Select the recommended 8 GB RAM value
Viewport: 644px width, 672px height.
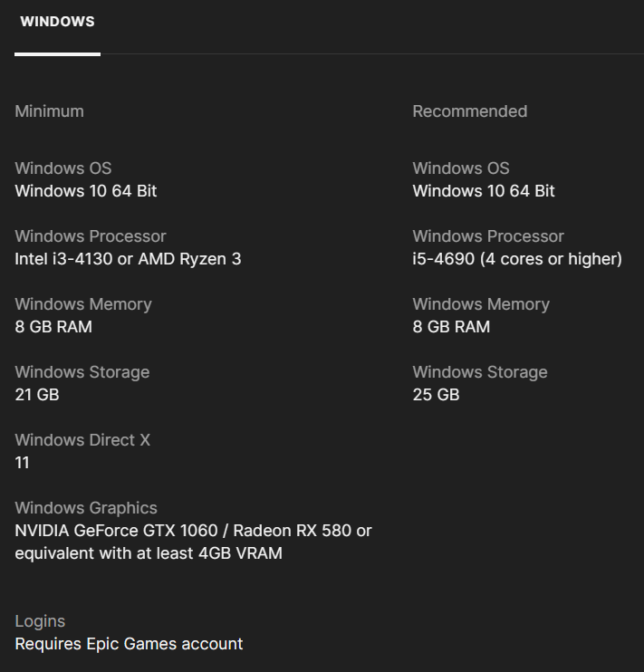point(451,327)
